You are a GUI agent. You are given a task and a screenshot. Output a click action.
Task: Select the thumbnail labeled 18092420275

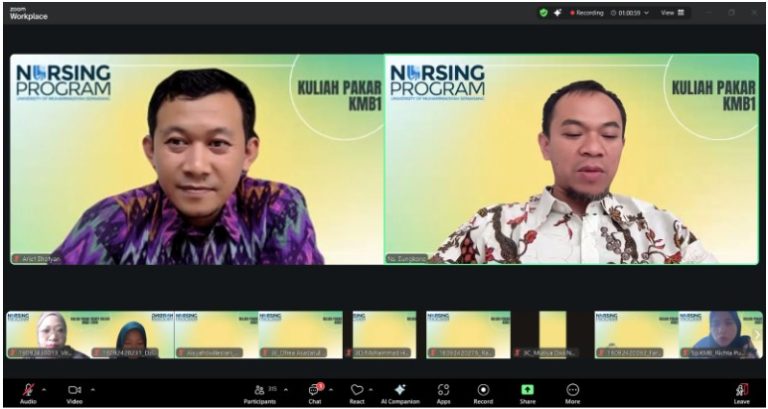coord(468,335)
